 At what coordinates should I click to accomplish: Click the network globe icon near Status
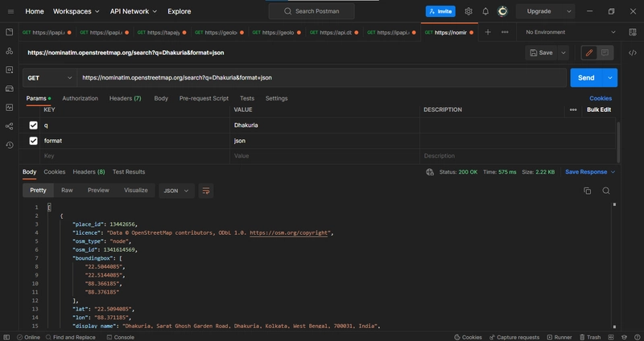(x=430, y=172)
